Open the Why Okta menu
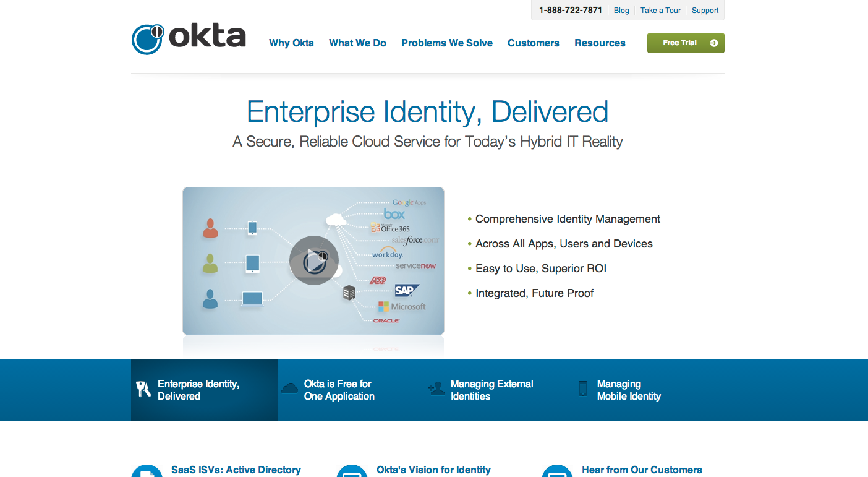This screenshot has height=477, width=868. pos(291,43)
